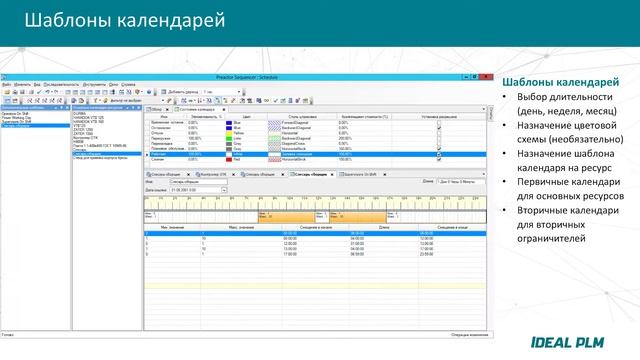Click the Длина duration input field
This screenshot has width=640, height=360.
[461, 182]
